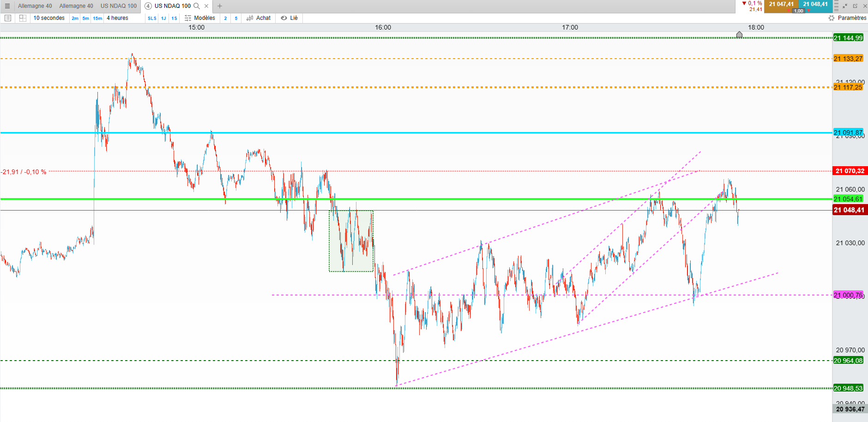Viewport: 868px width, 422px height.
Task: Toggle the SLS quick button
Action: (x=152, y=18)
